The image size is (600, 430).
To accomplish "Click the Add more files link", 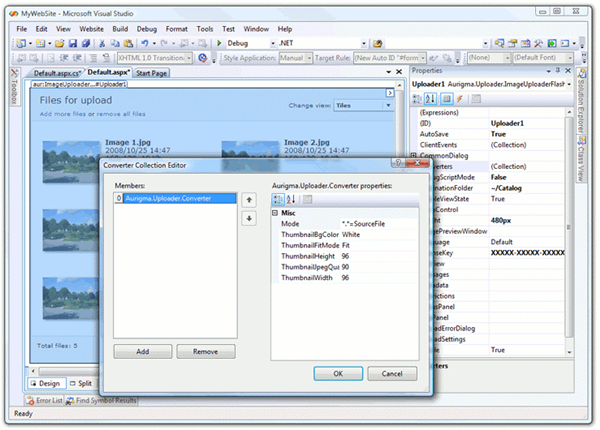I will [x=63, y=114].
